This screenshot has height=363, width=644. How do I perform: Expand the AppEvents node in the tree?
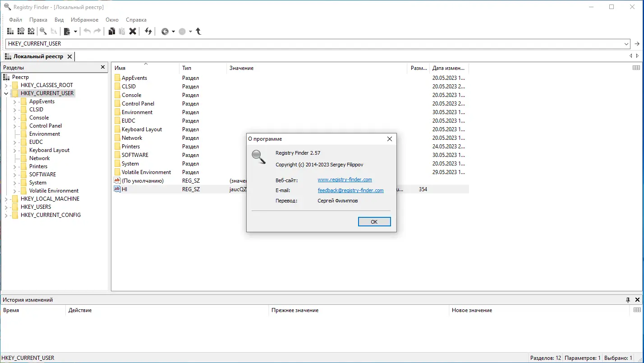pos(14,101)
